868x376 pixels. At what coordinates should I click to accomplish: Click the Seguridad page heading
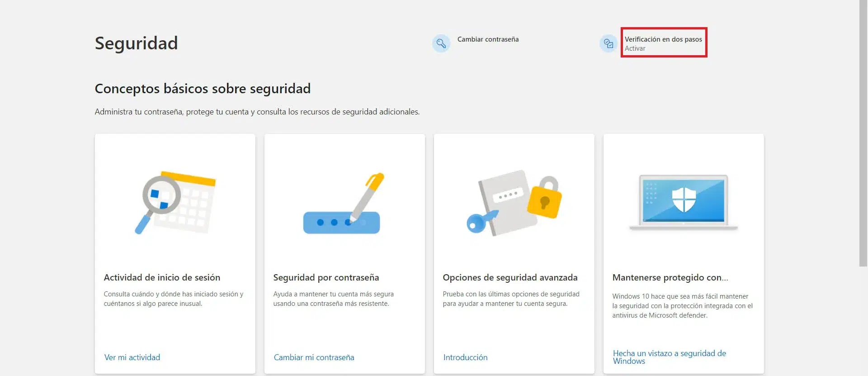136,43
